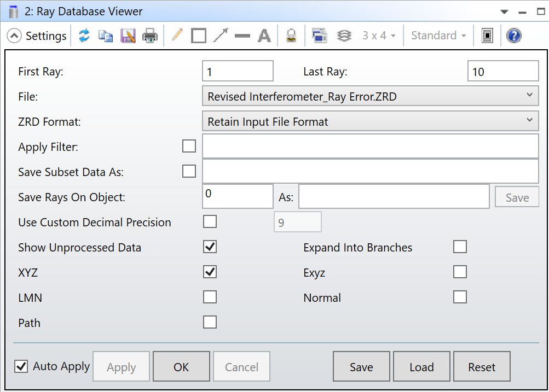Enable the Apply Filter checkbox
Viewport: 549px width, 392px height.
(189, 146)
